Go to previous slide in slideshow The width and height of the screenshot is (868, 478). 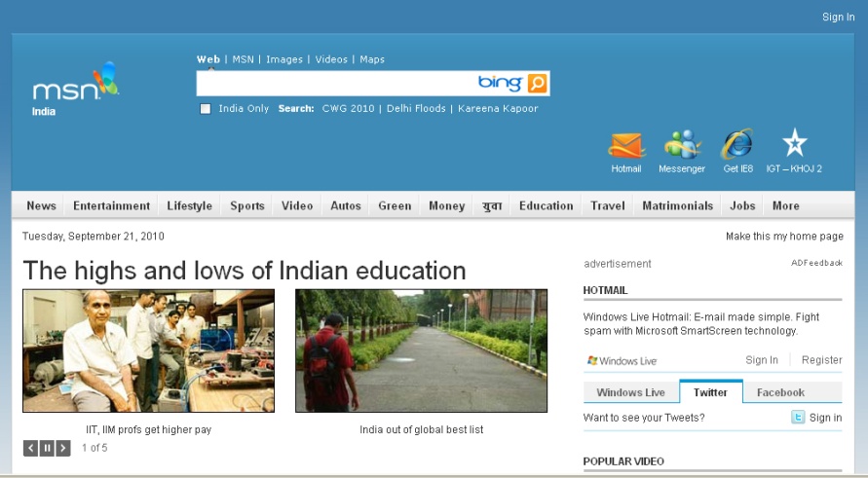[30, 448]
